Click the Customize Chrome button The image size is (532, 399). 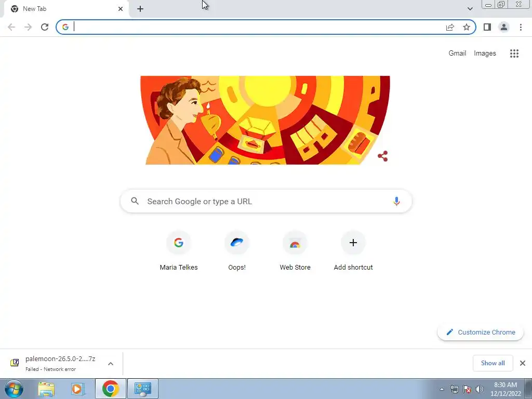[480, 332]
